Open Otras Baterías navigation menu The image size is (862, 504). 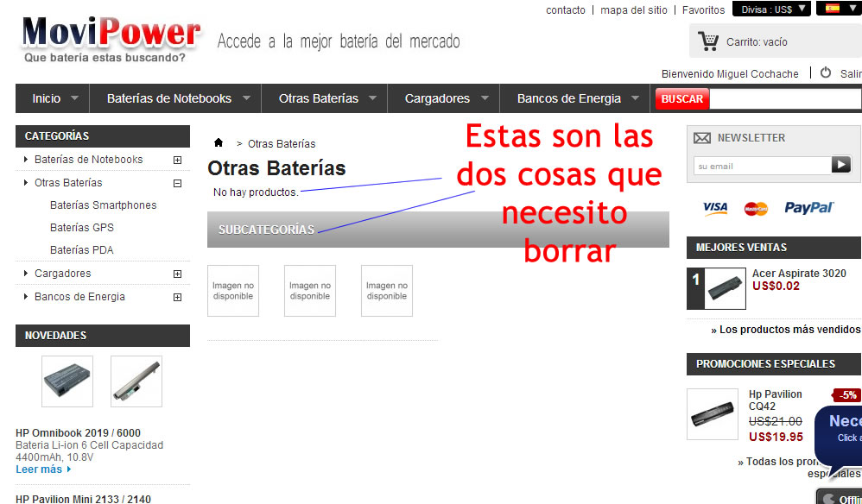coord(319,98)
